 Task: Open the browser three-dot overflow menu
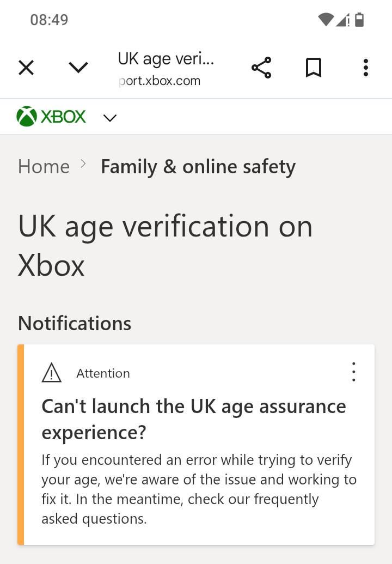pyautogui.click(x=366, y=68)
